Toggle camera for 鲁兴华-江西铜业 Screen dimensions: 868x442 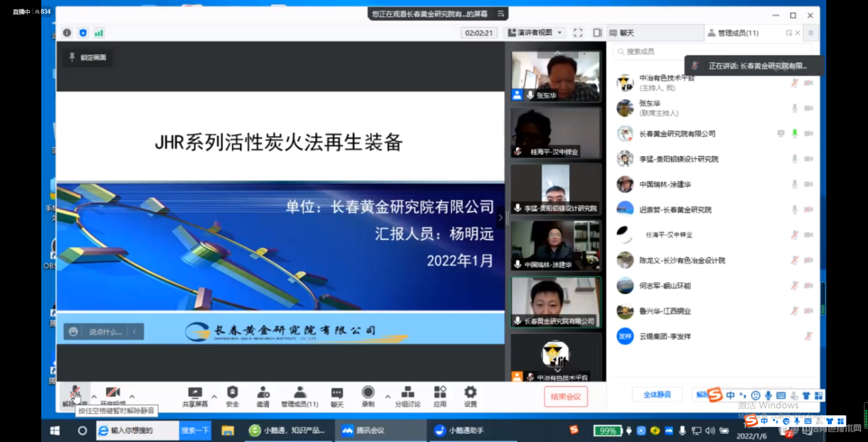coord(808,311)
